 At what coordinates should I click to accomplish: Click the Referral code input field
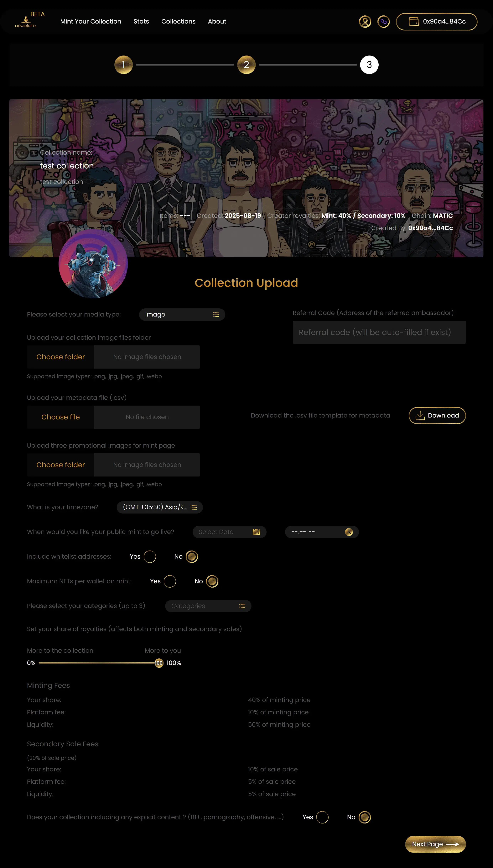(379, 332)
